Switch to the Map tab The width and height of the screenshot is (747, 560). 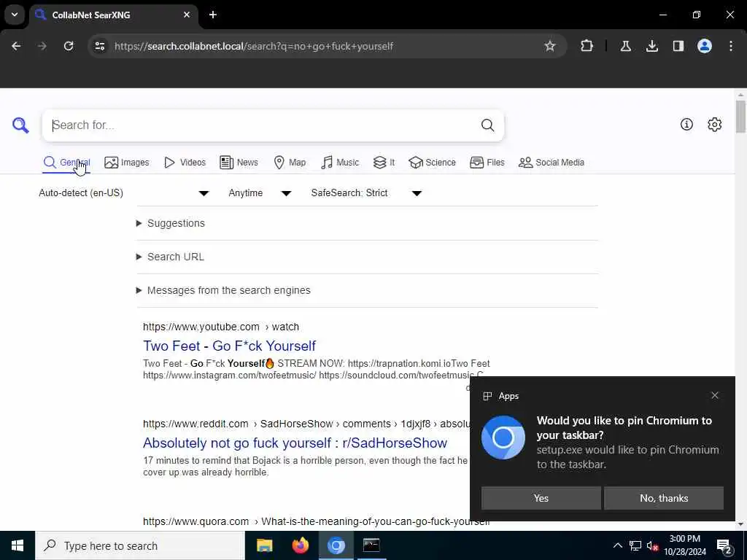coord(290,163)
